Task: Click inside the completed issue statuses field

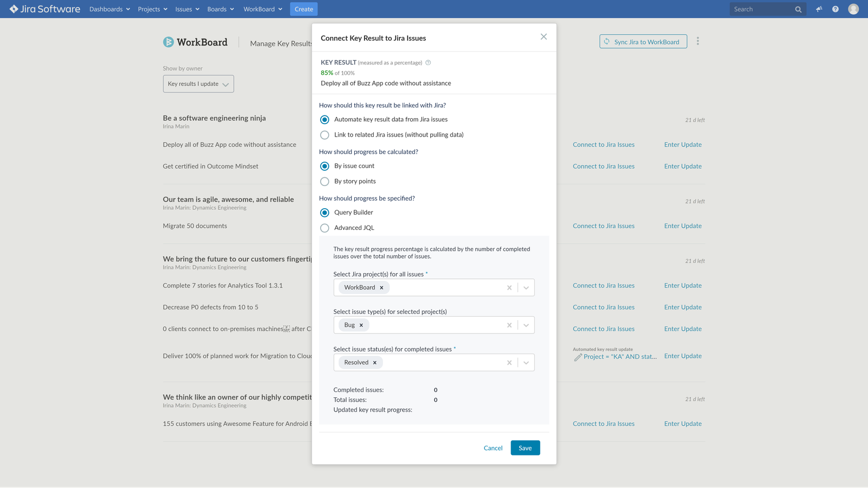Action: [434, 362]
